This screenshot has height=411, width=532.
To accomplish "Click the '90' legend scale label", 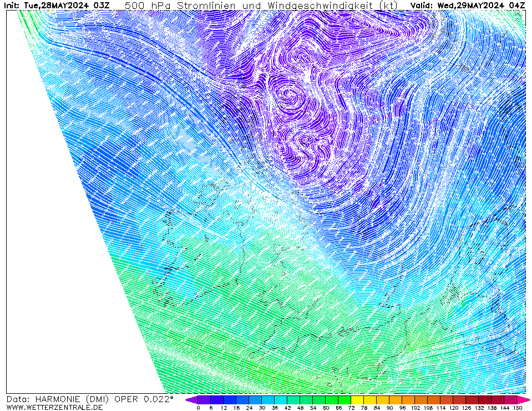I will [389, 408].
